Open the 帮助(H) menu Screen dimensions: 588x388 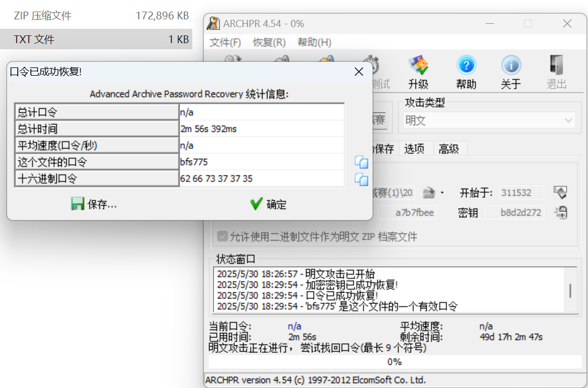point(314,43)
